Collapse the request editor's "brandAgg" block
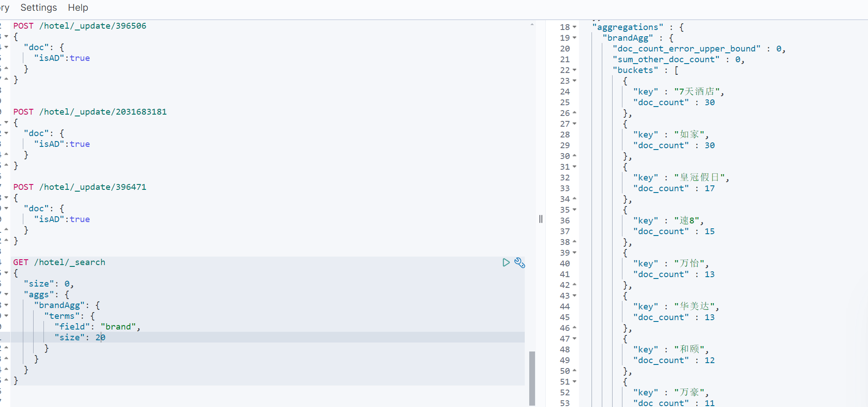Screen dimensions: 868x407 (x=6, y=305)
